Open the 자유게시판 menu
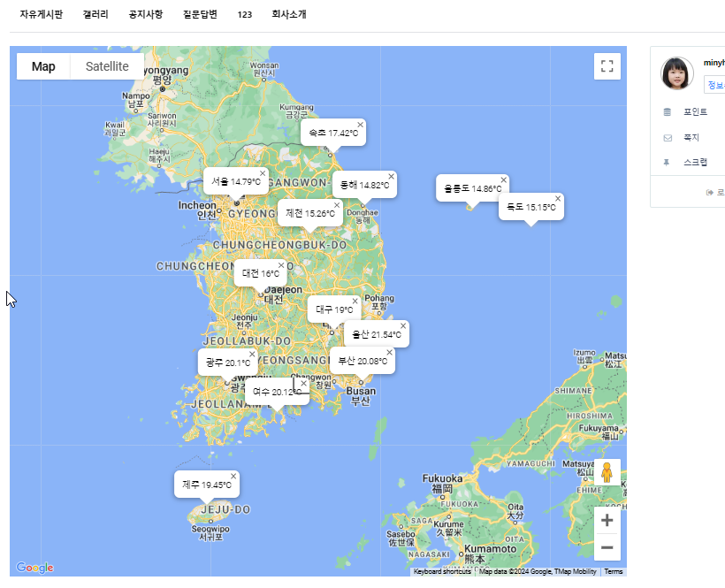 tap(42, 14)
